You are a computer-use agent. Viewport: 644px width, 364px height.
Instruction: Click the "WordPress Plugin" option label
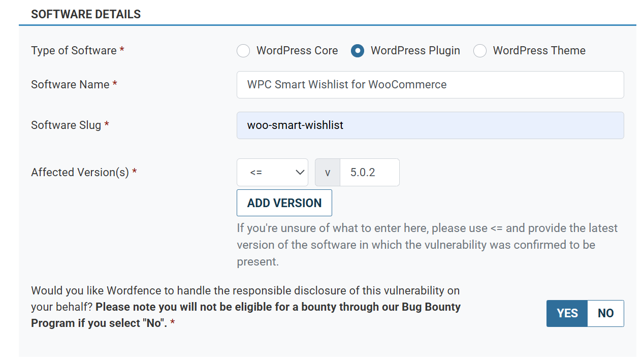(415, 51)
